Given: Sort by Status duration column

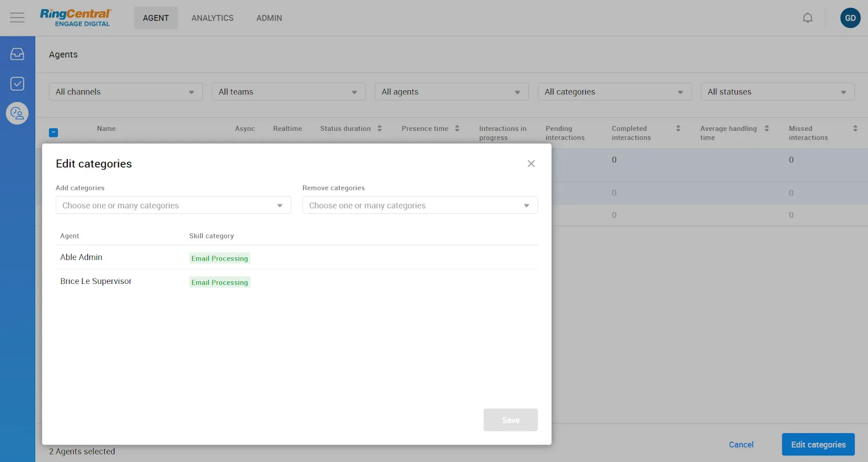Looking at the screenshot, I should [379, 129].
